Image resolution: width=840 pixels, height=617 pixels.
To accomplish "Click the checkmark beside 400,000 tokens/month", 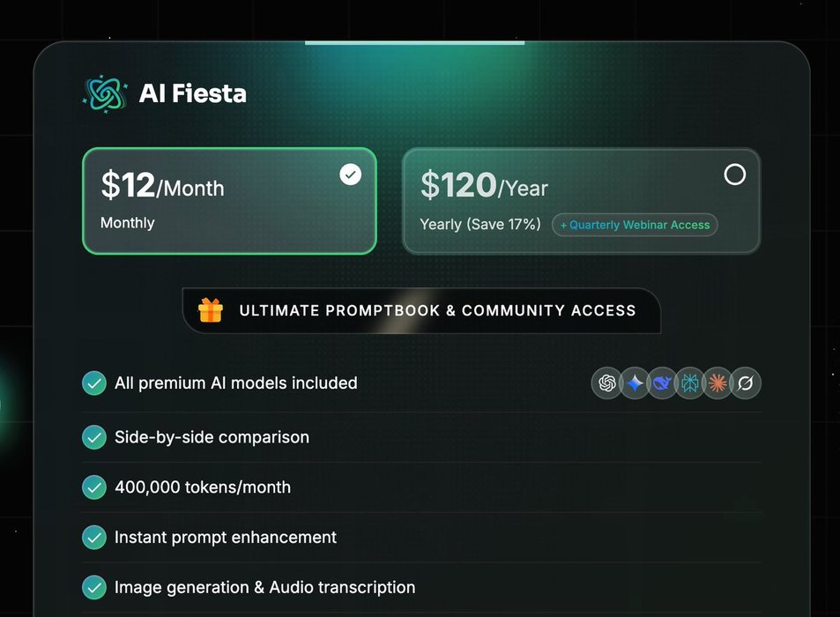I will click(x=94, y=487).
